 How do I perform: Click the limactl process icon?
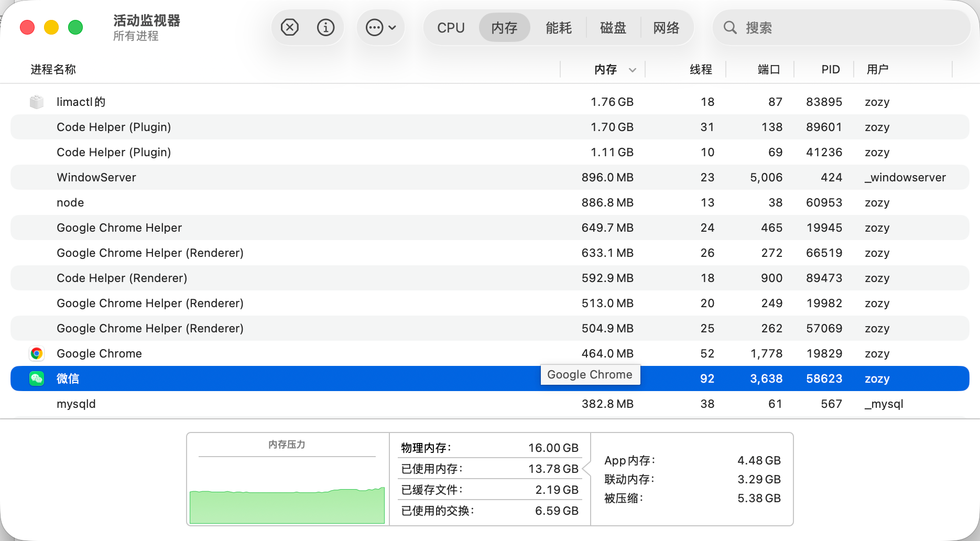coord(37,102)
